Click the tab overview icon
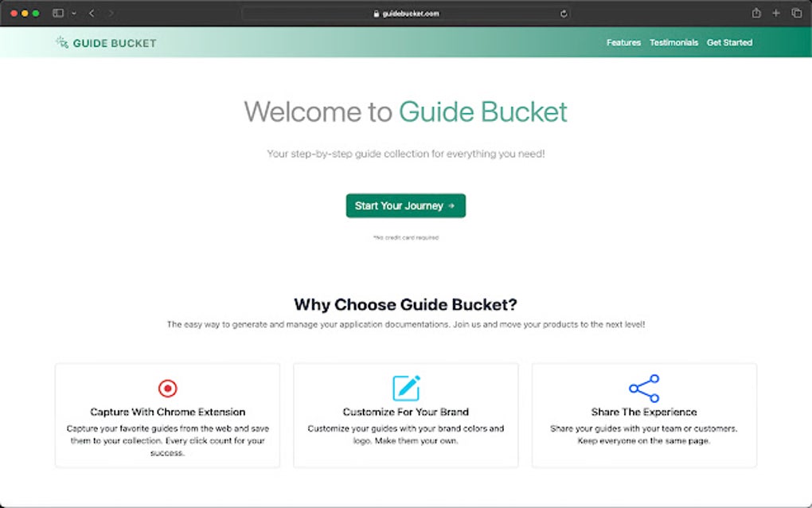Screen dimensions: 812x508 [795, 13]
